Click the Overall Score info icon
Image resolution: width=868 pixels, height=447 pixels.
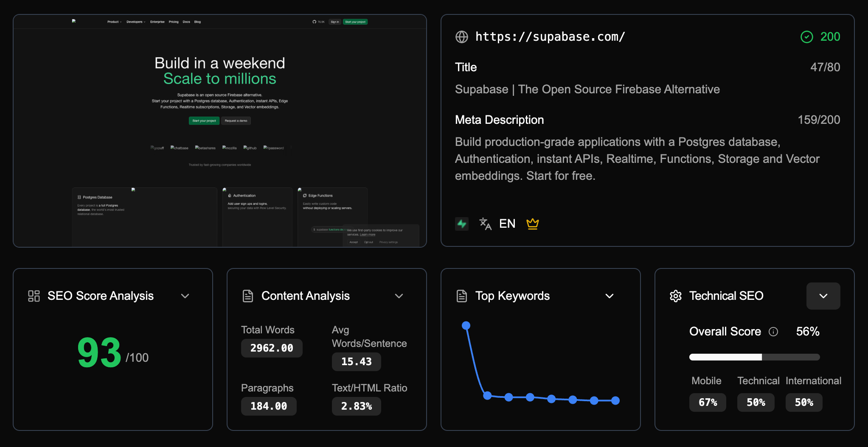pyautogui.click(x=773, y=332)
